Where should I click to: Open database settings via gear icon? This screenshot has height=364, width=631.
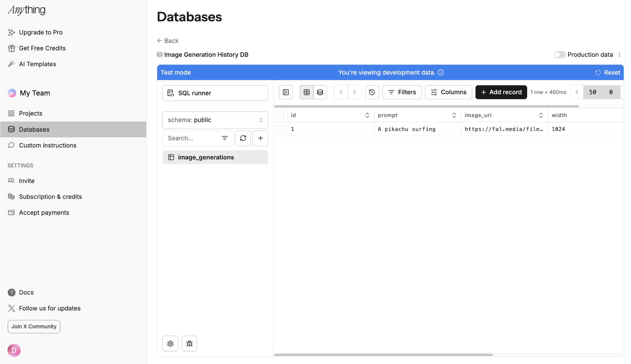170,343
